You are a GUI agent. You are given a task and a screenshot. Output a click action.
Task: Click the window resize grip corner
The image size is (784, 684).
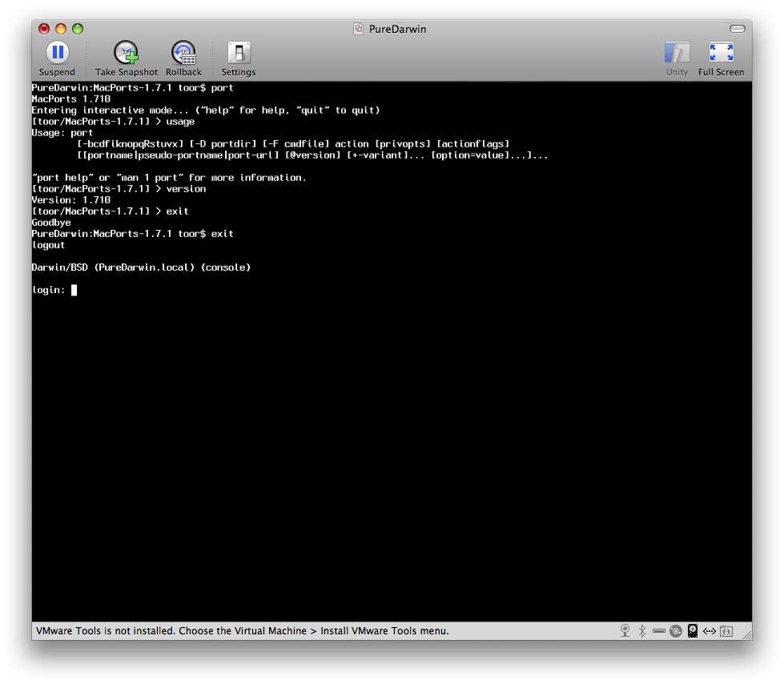click(x=747, y=634)
